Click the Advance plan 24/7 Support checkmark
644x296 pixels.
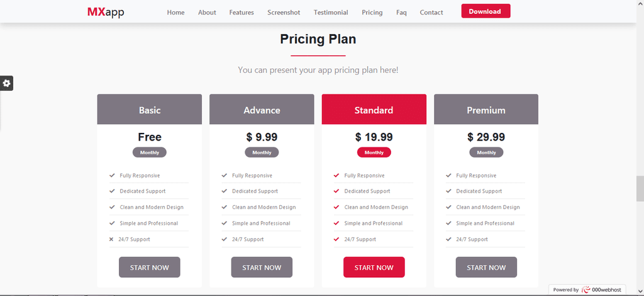coord(225,239)
